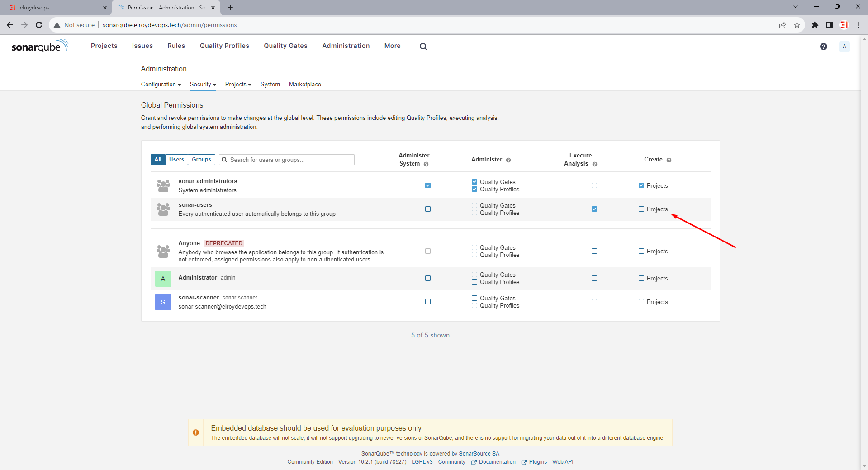Open tab search chevron in title bar
This screenshot has height=470, width=868.
tap(796, 6)
